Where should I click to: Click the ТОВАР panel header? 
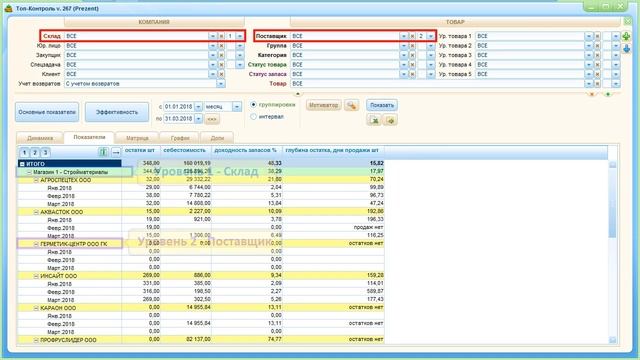(x=455, y=22)
